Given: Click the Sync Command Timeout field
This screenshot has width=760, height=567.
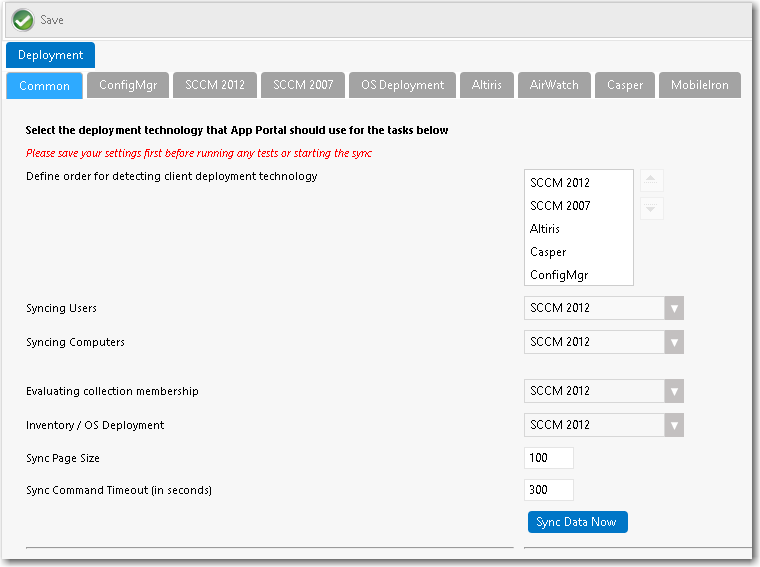Looking at the screenshot, I should pyautogui.click(x=549, y=490).
